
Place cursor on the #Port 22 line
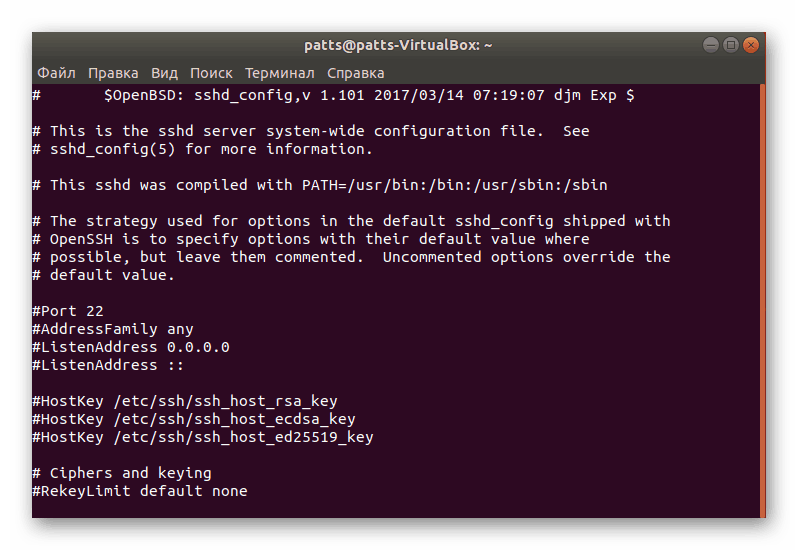68,311
